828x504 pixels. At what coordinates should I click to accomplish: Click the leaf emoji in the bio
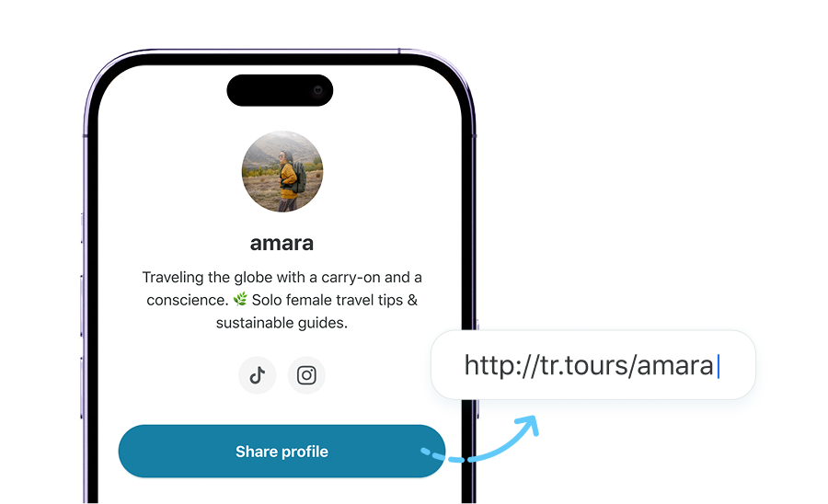pos(240,299)
